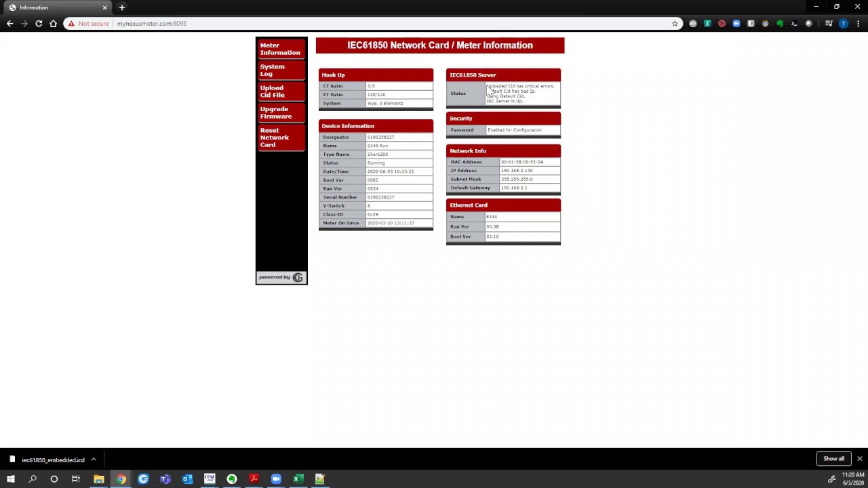This screenshot has width=868, height=488.
Task: Open Task View from the taskbar
Action: [x=76, y=479]
